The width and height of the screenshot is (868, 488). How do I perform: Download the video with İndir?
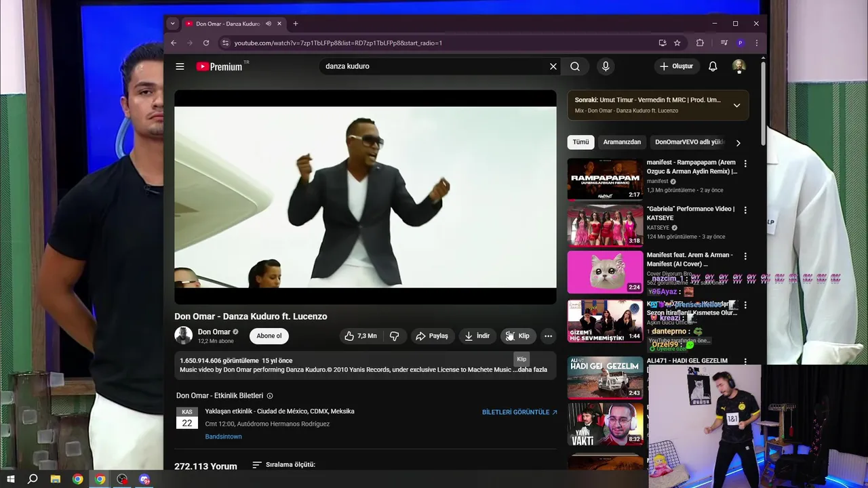click(477, 336)
